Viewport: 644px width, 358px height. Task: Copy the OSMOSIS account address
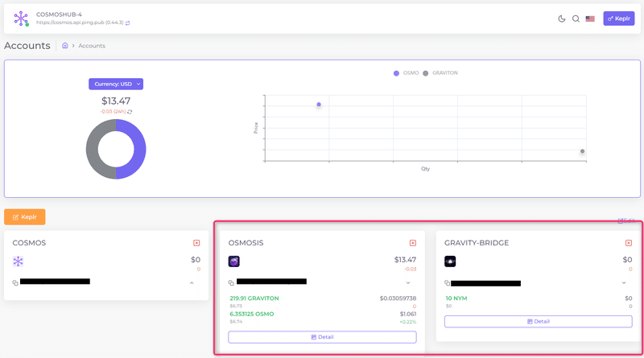coord(231,283)
